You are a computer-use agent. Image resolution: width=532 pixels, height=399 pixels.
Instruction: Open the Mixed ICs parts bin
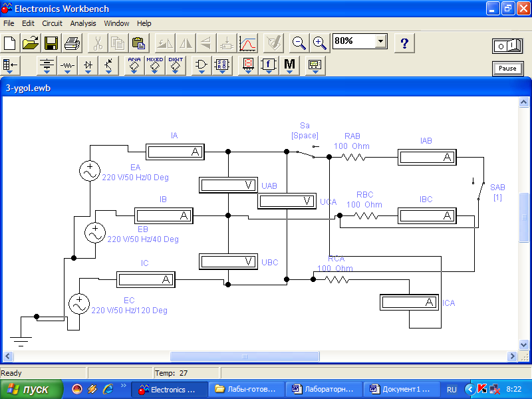(155, 65)
